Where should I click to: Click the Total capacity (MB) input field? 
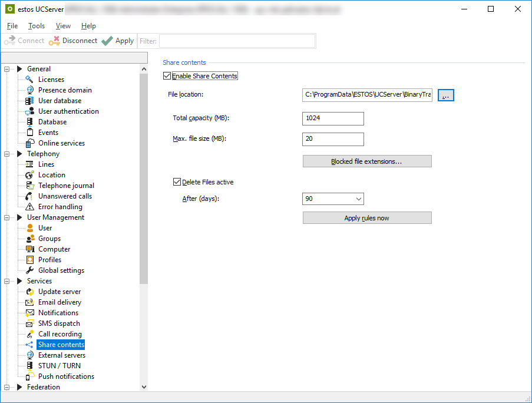[x=333, y=118]
